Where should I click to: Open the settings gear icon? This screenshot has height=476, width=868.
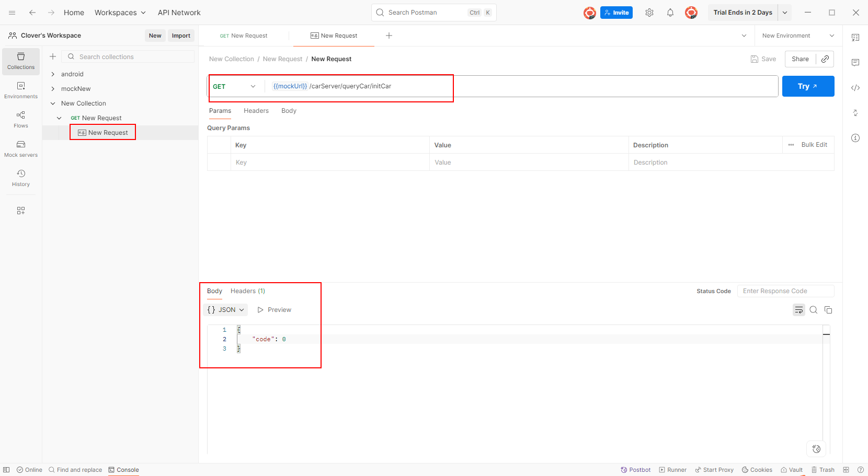tap(649, 13)
